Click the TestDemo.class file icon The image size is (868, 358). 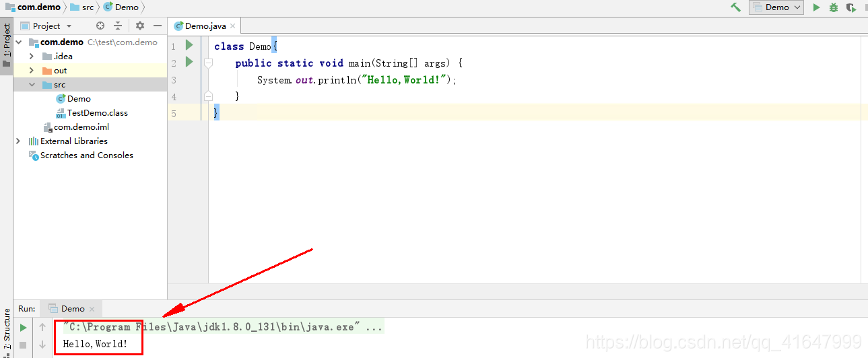tap(61, 113)
